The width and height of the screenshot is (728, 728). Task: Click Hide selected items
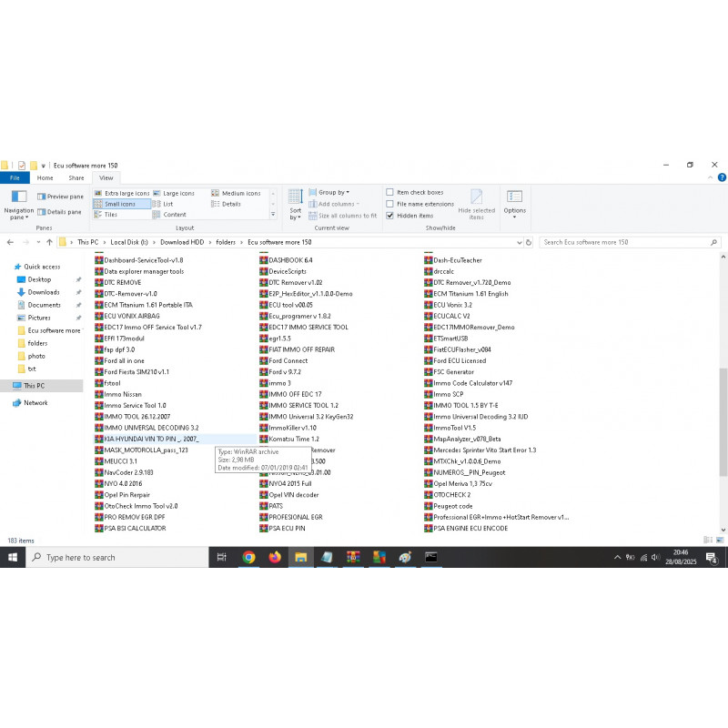(x=476, y=204)
